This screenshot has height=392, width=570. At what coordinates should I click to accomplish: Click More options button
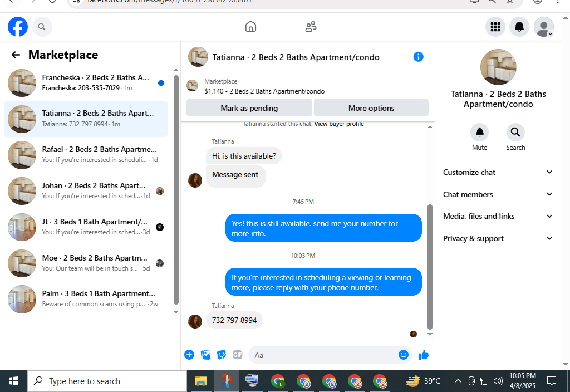(x=371, y=108)
